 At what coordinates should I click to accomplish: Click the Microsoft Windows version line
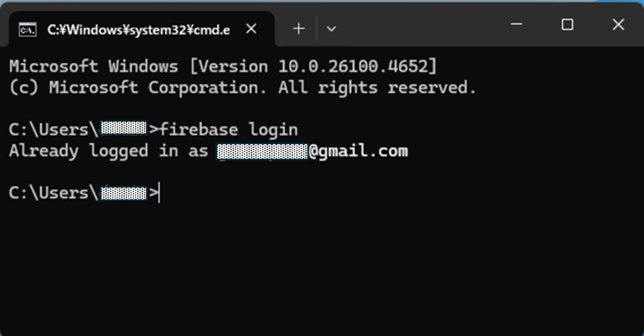pyautogui.click(x=223, y=67)
